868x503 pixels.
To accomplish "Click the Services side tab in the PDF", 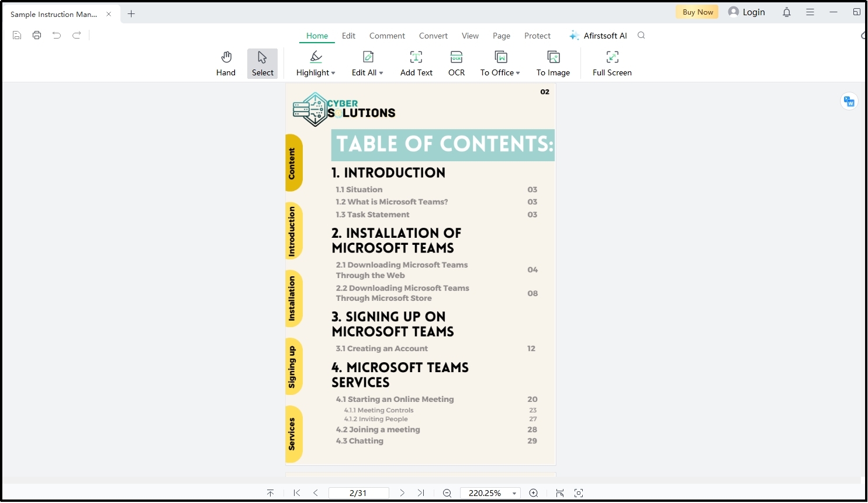I will (x=293, y=434).
